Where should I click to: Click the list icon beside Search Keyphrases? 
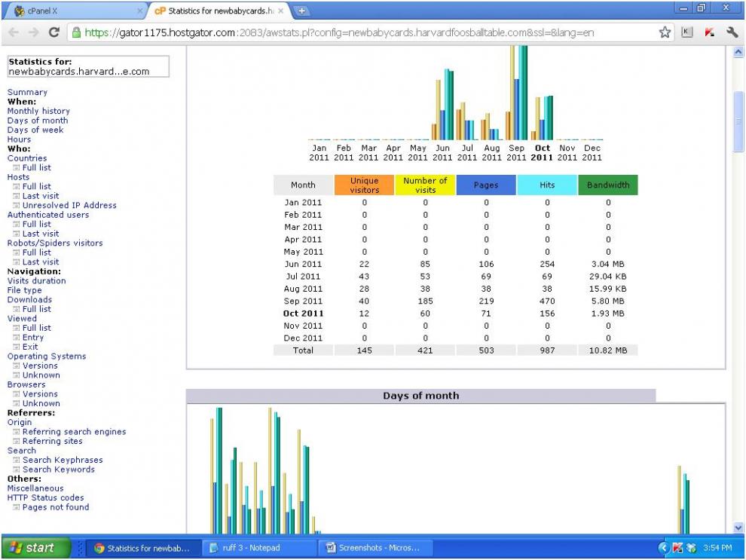pos(17,461)
